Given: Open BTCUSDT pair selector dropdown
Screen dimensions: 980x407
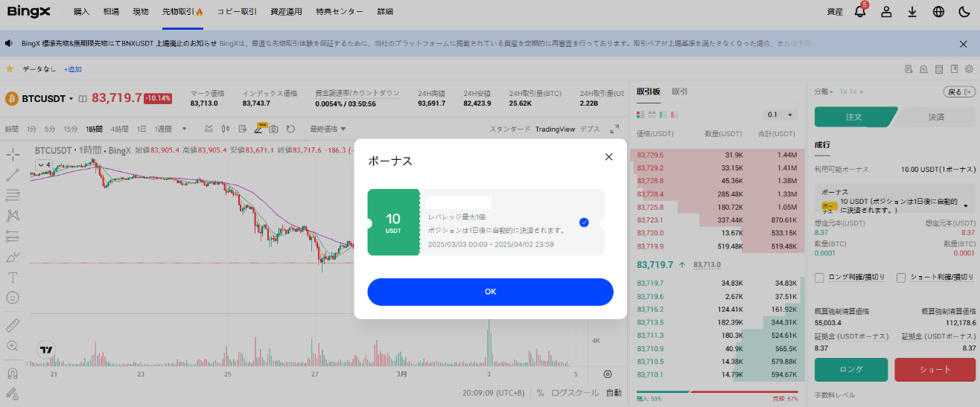Looking at the screenshot, I should (x=48, y=98).
